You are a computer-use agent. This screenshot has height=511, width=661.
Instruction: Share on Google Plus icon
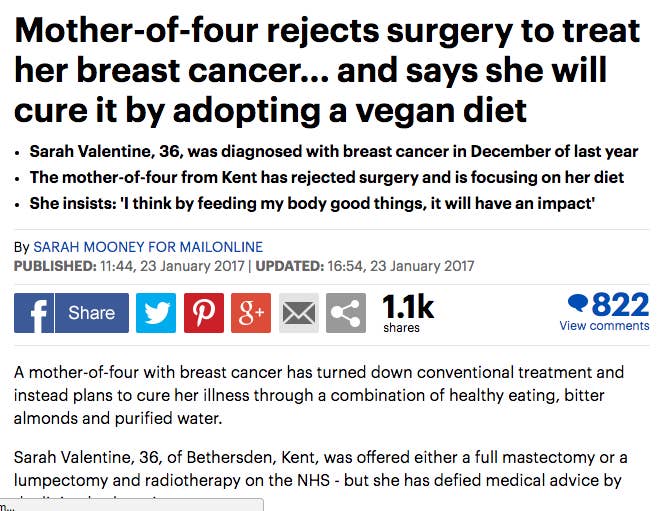pos(251,313)
